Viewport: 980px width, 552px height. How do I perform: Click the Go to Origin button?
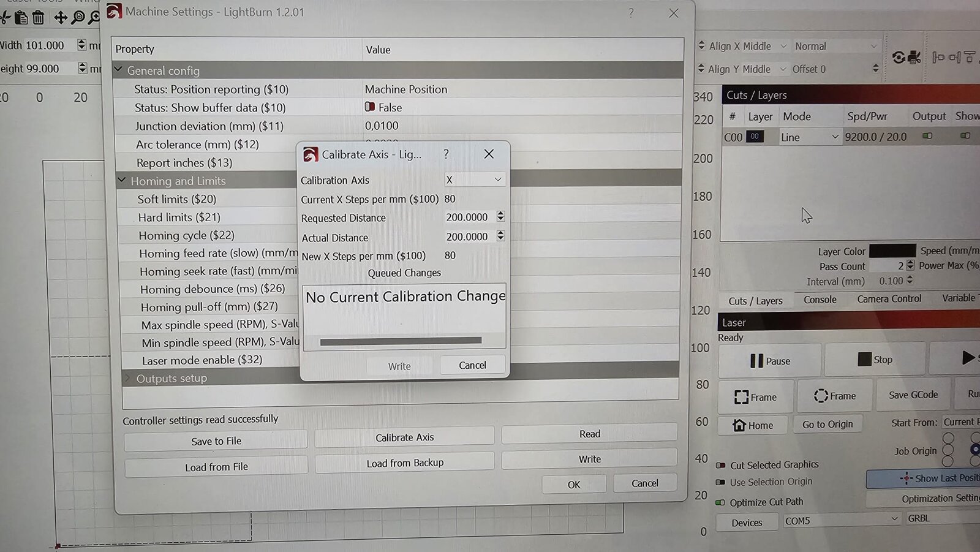(827, 424)
